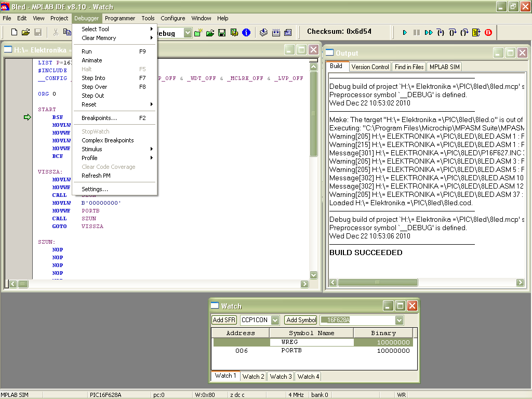Open the CCP1CON SFR dropdown
The width and height of the screenshot is (532, 399).
pyautogui.click(x=275, y=320)
